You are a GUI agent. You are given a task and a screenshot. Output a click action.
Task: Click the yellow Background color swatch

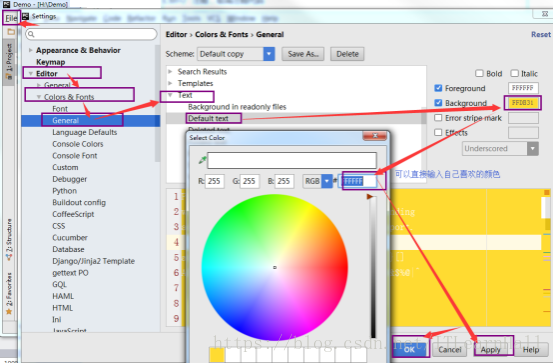[523, 103]
